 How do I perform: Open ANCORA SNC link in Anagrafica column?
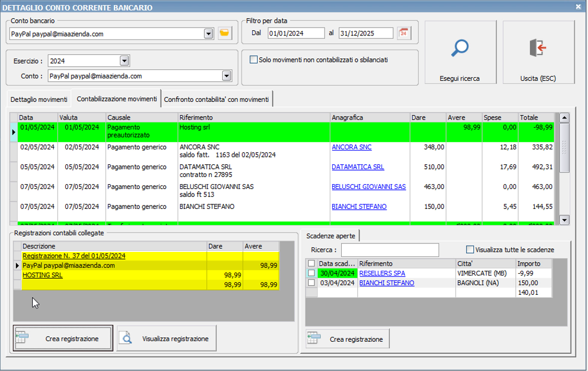click(352, 147)
